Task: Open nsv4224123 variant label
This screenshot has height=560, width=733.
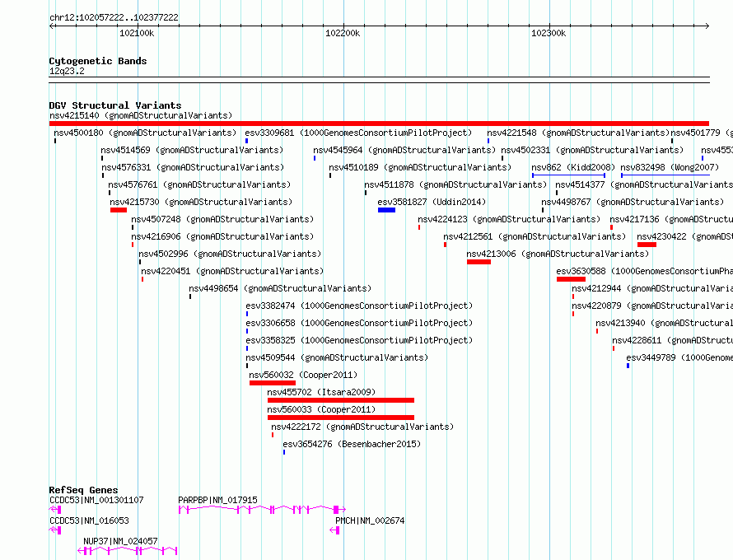Action: coord(509,219)
